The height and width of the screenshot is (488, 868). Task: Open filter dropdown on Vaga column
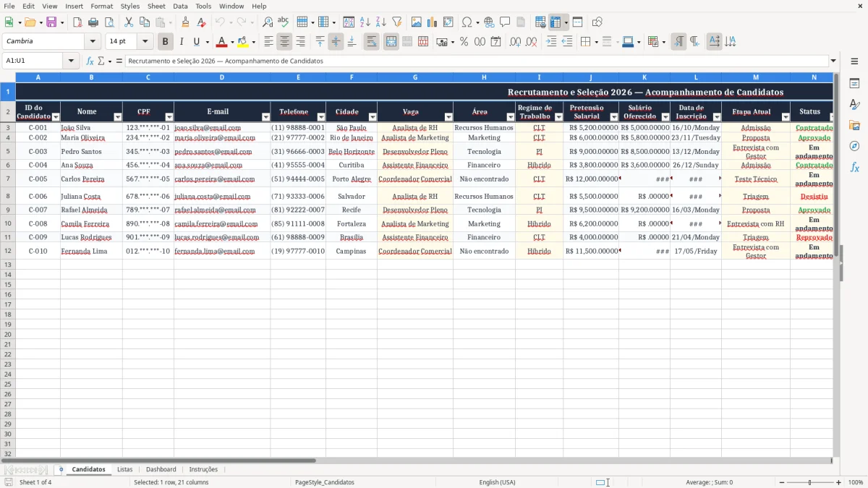coord(448,117)
